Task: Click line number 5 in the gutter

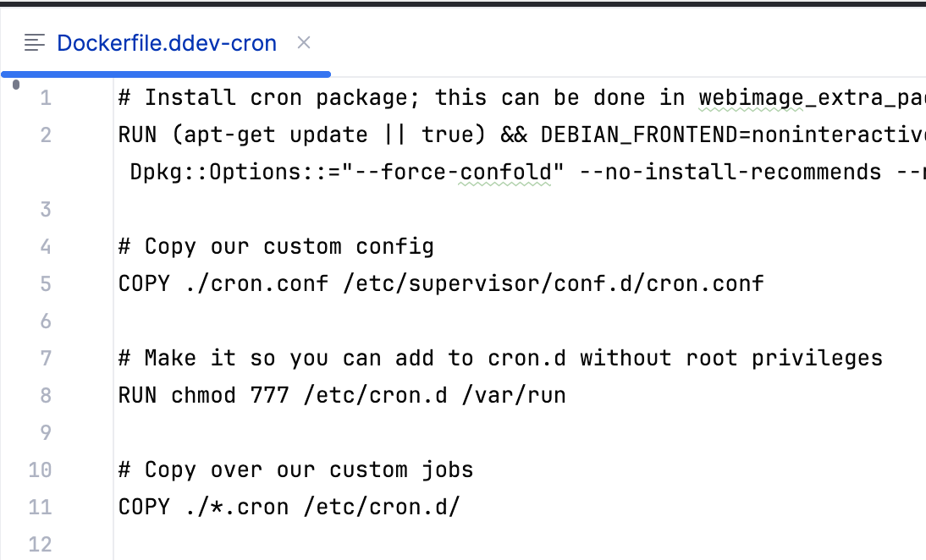Action: pyautogui.click(x=46, y=283)
